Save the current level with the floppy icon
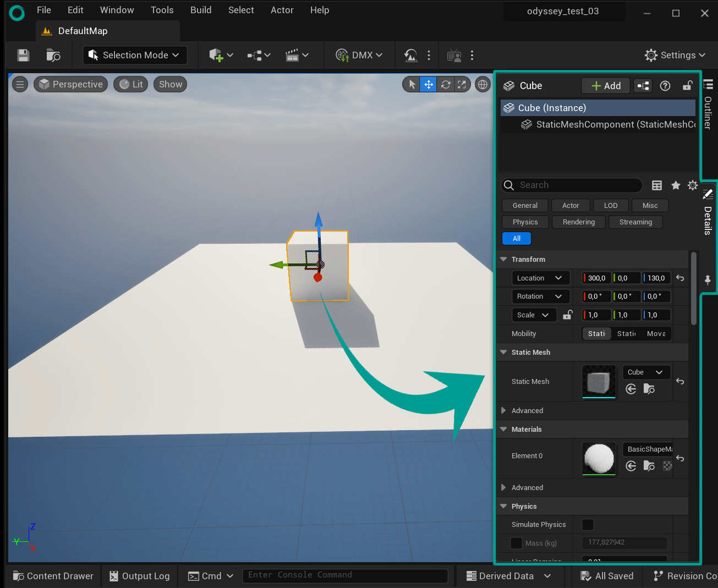The width and height of the screenshot is (718, 588). click(x=23, y=55)
